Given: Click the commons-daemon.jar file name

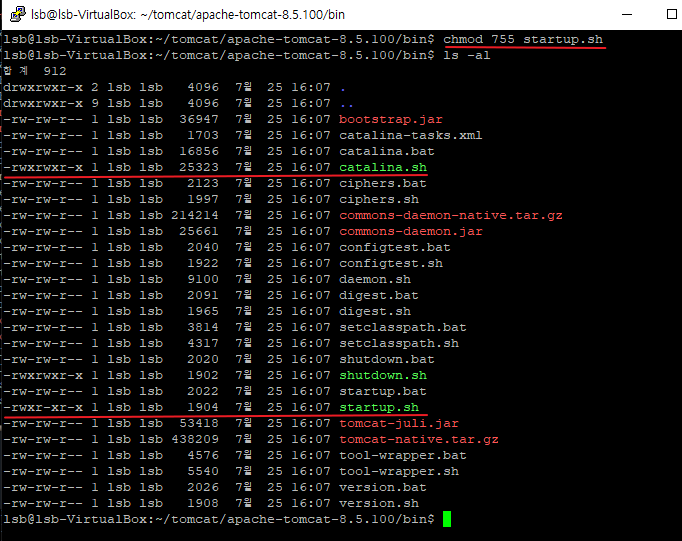Looking at the screenshot, I should [411, 231].
